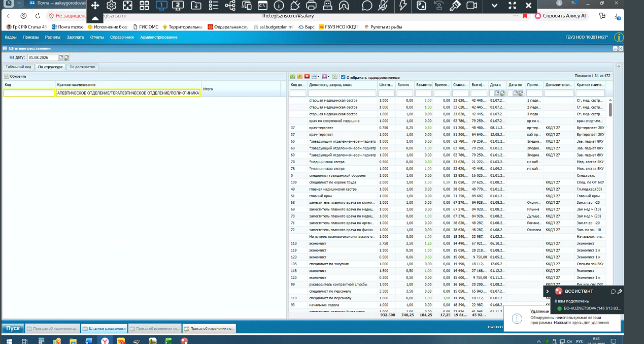The width and height of the screenshot is (644, 344).
Task: Open Yandex browser in Windows taskbar
Action: tap(104, 340)
